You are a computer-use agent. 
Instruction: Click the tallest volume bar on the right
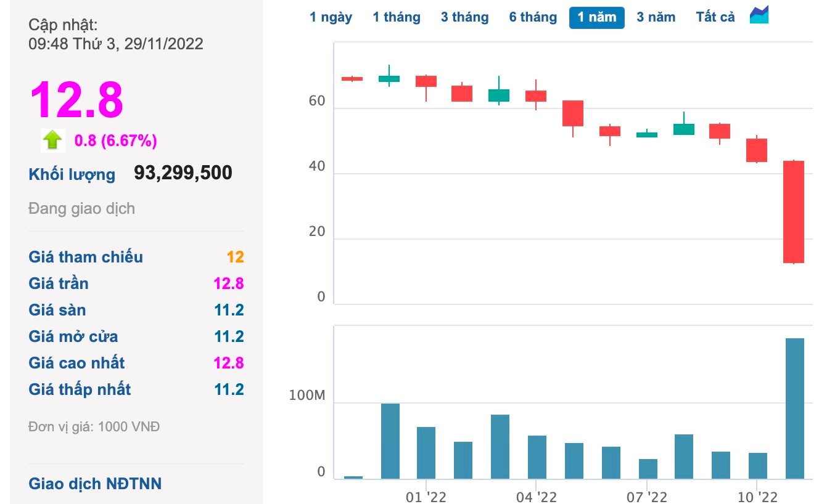794,408
